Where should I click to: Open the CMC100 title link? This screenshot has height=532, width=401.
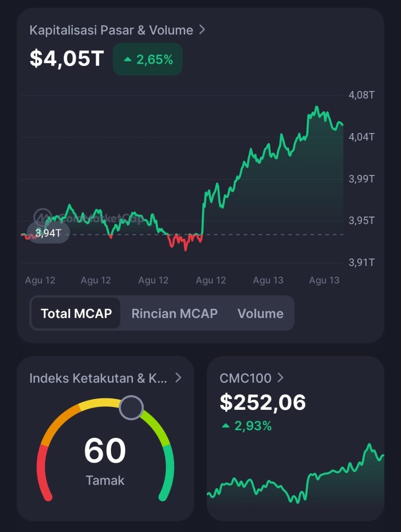245,378
